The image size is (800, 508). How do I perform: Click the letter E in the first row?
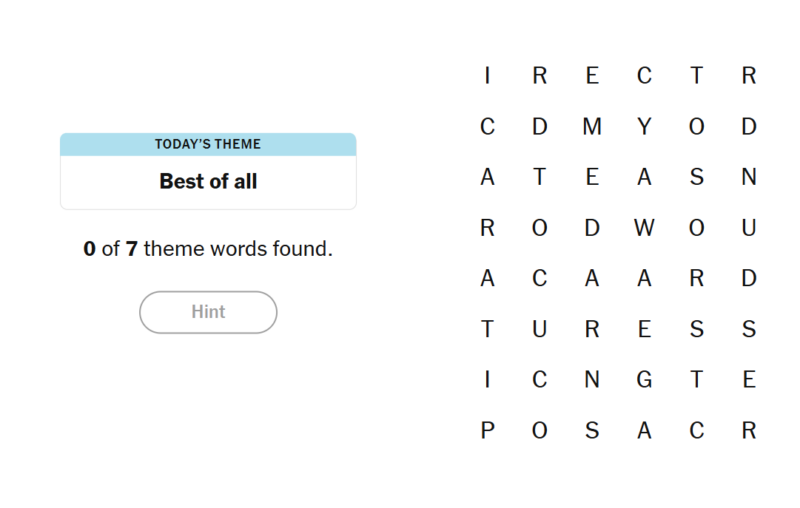point(592,76)
